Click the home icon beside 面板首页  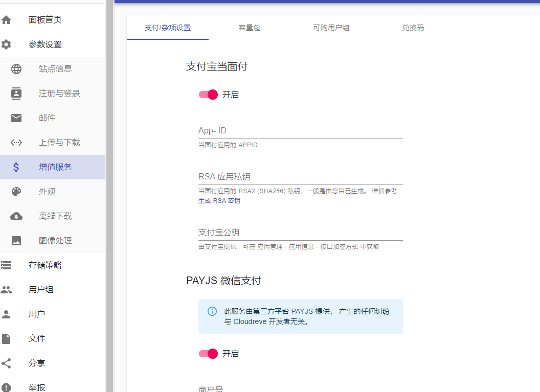(6, 20)
